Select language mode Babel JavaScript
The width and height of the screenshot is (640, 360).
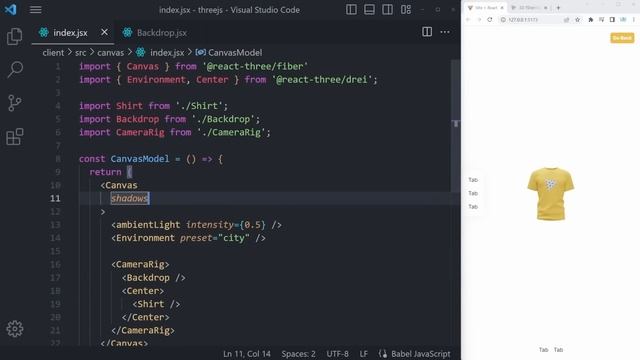point(420,354)
